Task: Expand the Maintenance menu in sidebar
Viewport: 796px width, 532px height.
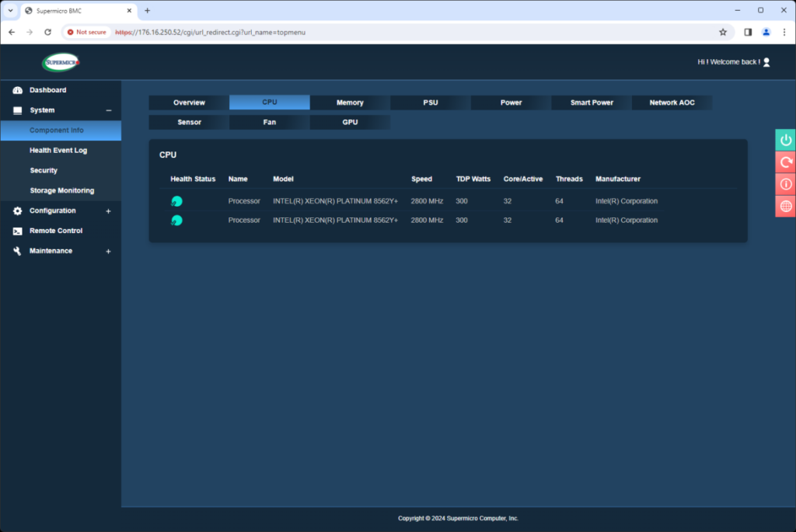Action: [x=108, y=252]
